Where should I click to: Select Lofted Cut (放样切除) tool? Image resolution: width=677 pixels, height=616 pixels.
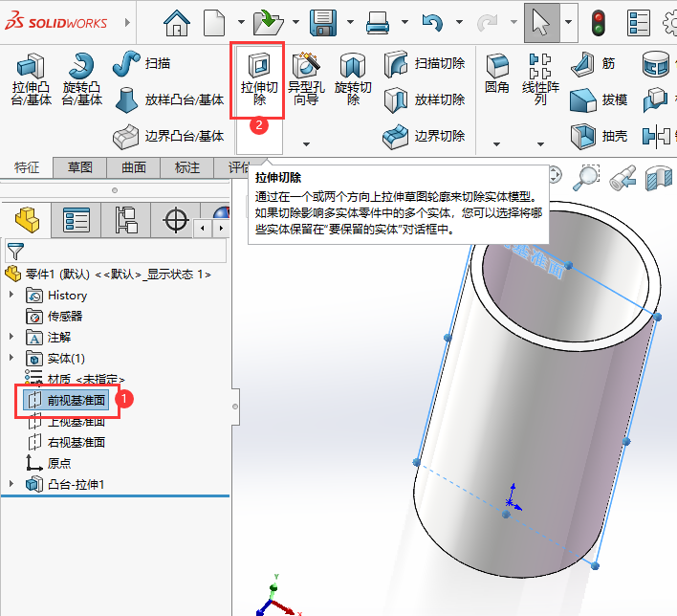[425, 99]
